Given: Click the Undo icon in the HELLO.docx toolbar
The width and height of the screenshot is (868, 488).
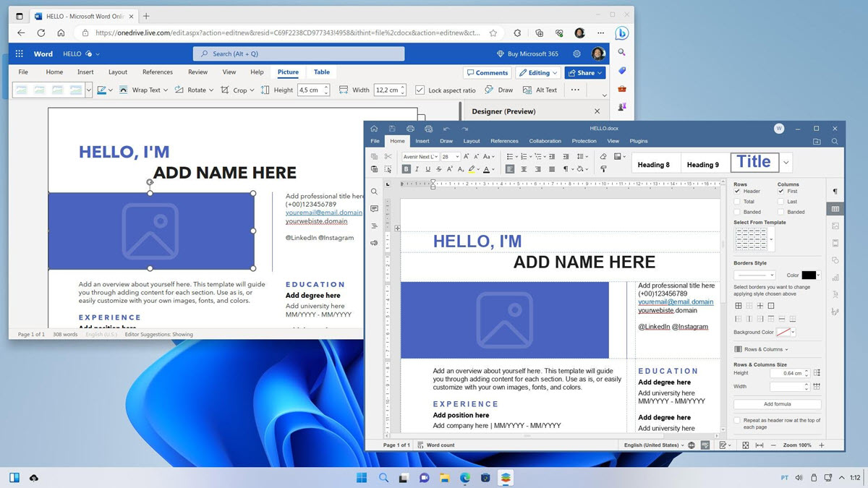Looking at the screenshot, I should coord(446,129).
